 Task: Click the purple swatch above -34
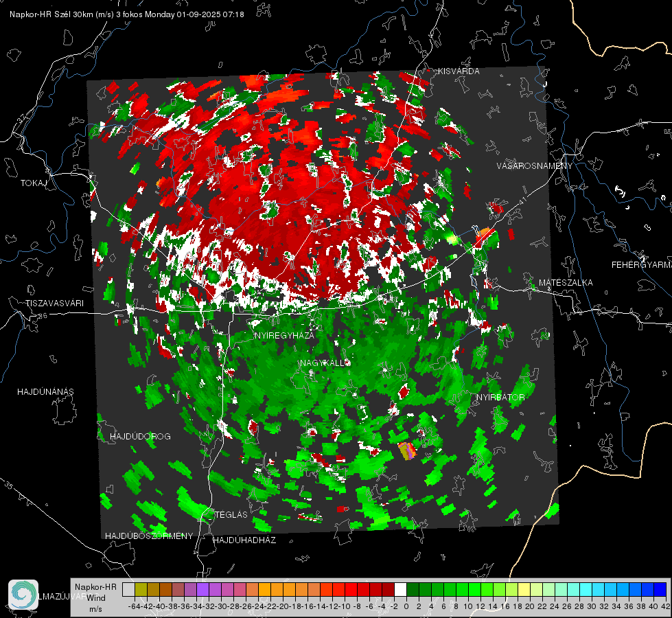click(x=202, y=590)
